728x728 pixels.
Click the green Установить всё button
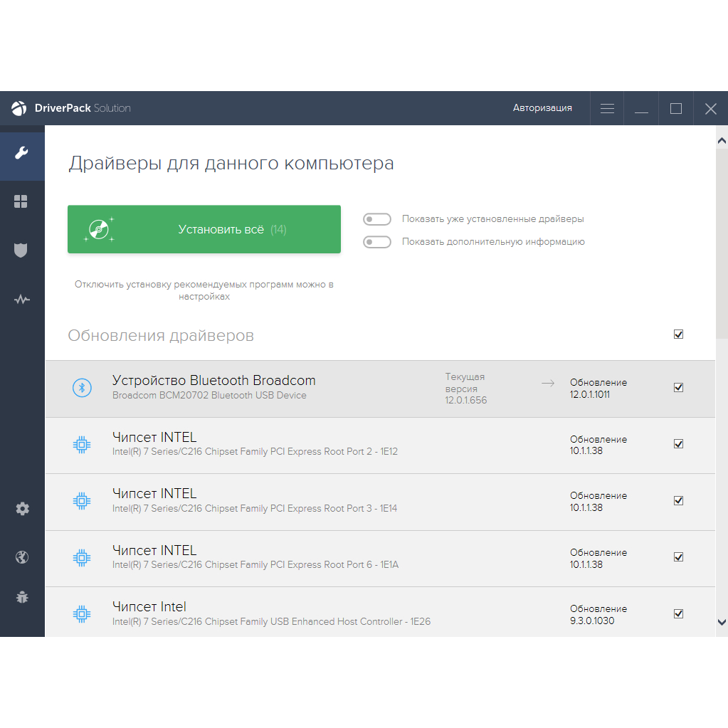(x=204, y=229)
